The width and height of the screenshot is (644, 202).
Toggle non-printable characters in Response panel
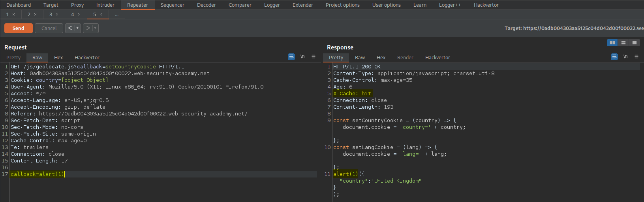(x=625, y=57)
